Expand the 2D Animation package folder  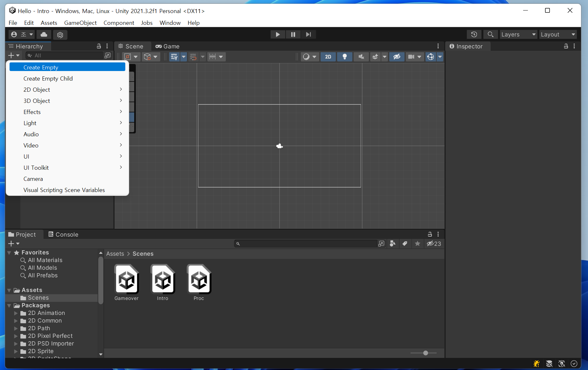(16, 313)
